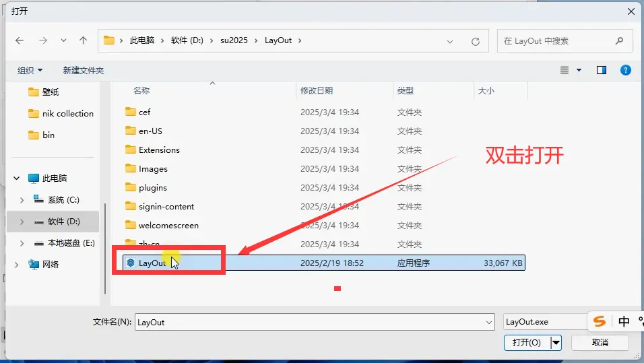Select the Extensions folder
The width and height of the screenshot is (644, 363).
[x=152, y=150]
